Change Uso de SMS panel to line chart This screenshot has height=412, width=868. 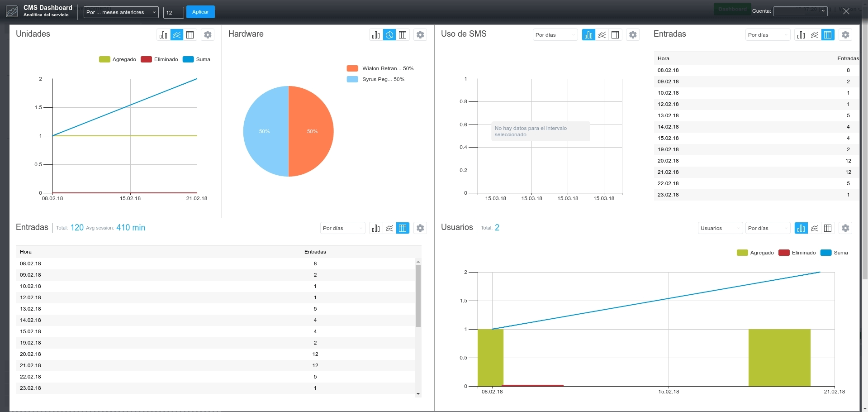coord(602,34)
